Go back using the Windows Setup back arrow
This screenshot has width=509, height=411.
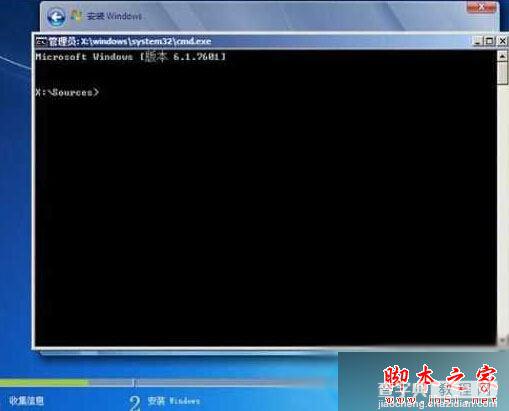pyautogui.click(x=56, y=17)
